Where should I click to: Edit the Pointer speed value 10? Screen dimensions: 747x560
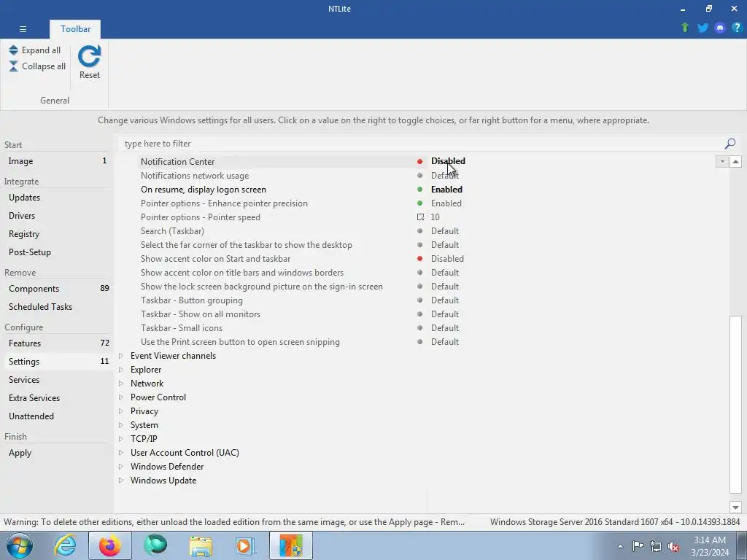[x=435, y=217]
